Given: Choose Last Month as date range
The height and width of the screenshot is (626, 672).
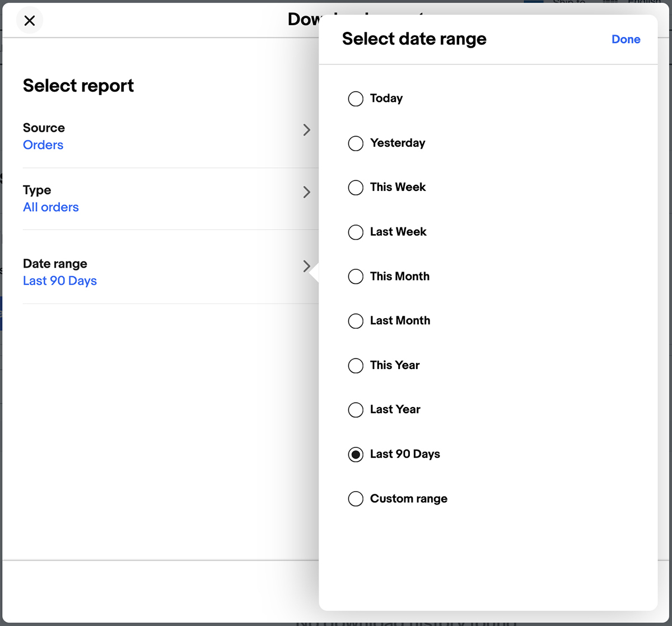Looking at the screenshot, I should (356, 321).
